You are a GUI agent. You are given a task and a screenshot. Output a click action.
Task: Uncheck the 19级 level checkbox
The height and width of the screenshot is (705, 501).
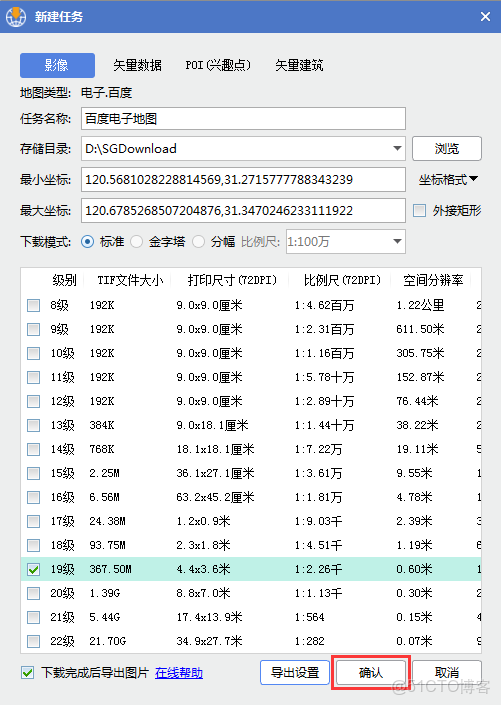pos(33,569)
